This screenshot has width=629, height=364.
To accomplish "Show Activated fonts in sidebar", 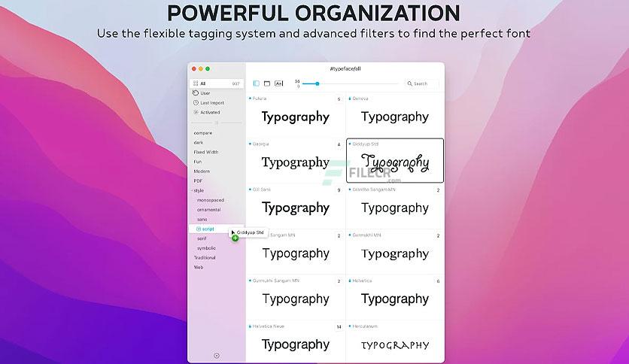I will [x=210, y=112].
